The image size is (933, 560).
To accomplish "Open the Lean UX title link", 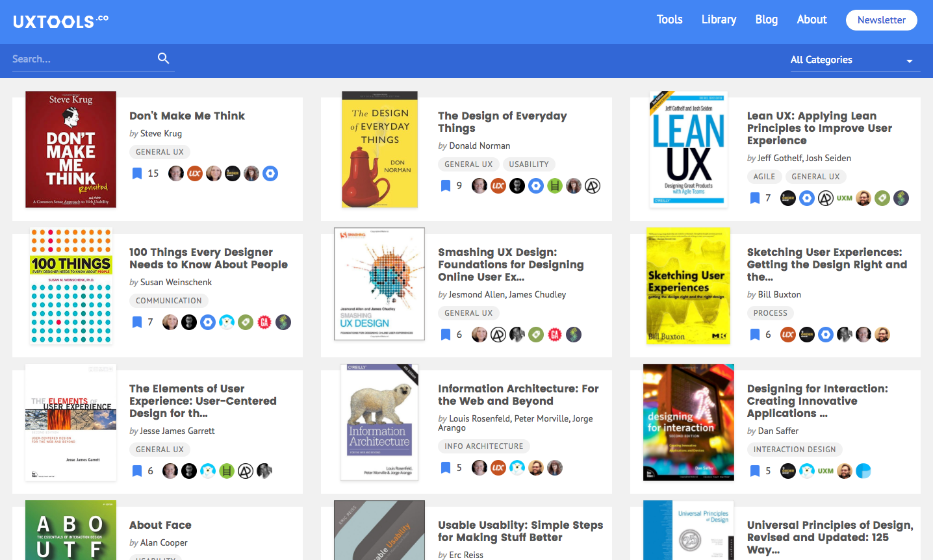I will coord(819,128).
